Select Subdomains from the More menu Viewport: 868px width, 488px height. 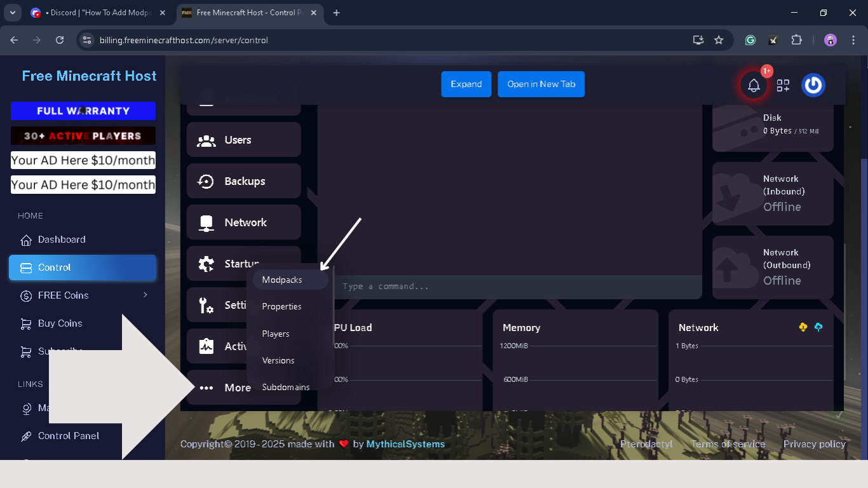click(x=286, y=388)
